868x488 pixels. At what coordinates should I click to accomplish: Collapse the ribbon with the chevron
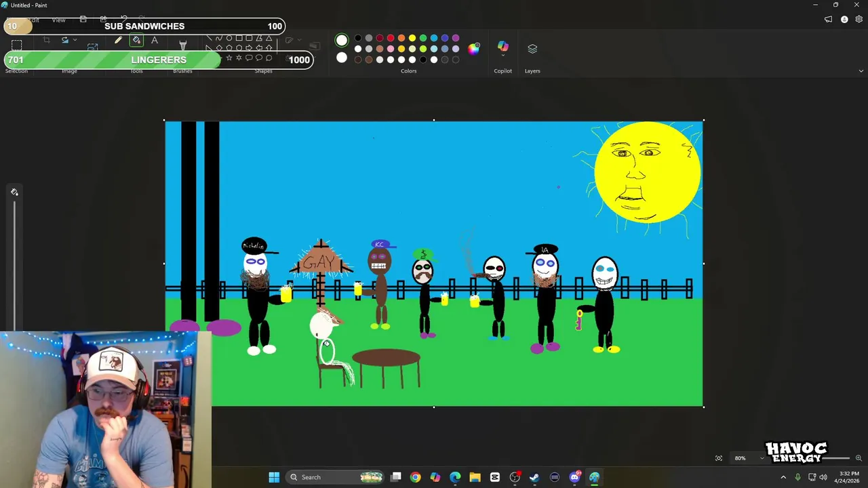click(861, 70)
